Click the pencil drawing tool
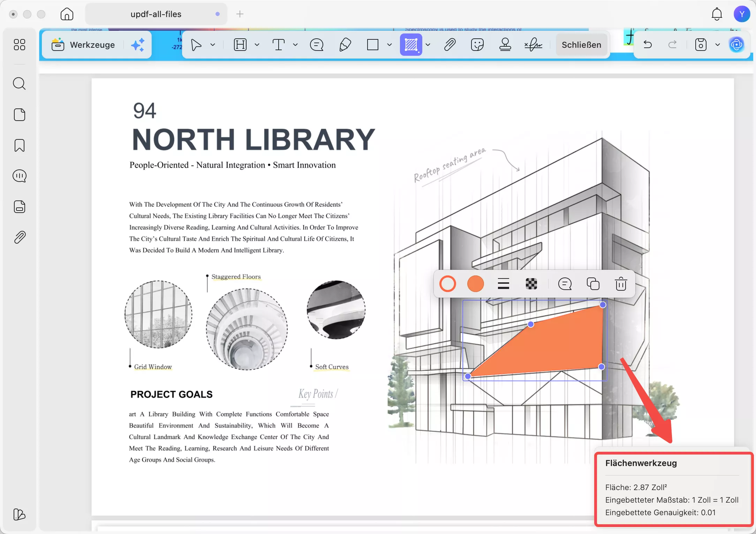 click(x=345, y=45)
